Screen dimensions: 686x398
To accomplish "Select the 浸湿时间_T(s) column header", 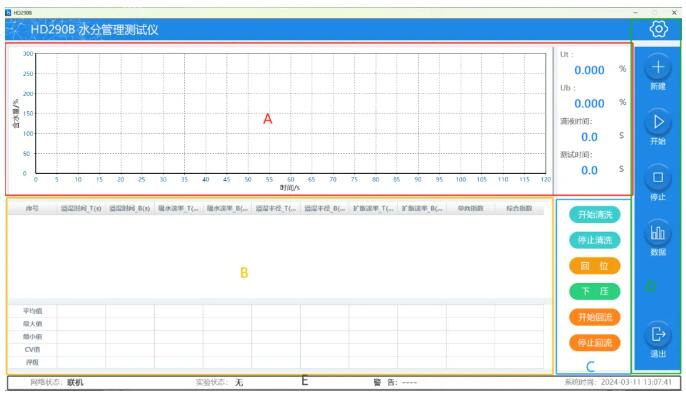I will (81, 209).
